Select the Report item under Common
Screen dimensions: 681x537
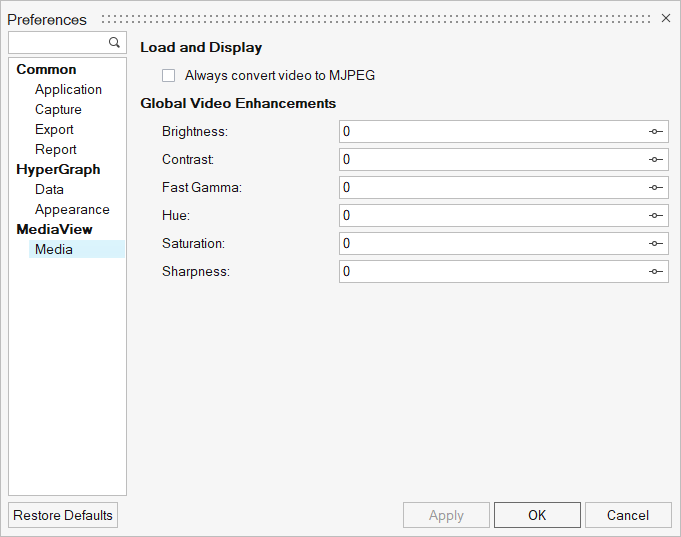tap(56, 150)
